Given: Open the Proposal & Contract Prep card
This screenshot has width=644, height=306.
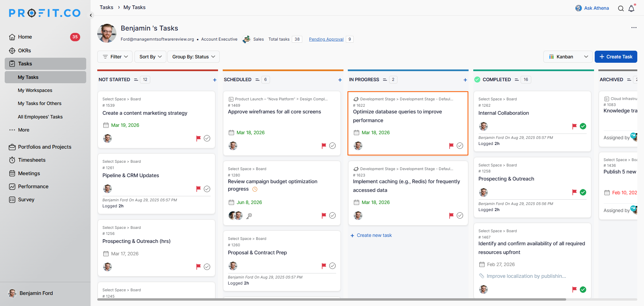Looking at the screenshot, I should [x=257, y=253].
